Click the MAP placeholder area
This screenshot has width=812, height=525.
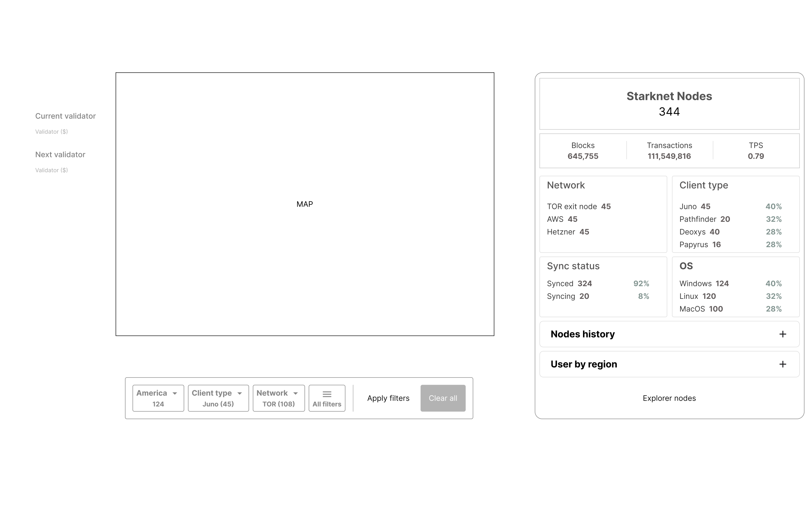point(305,204)
